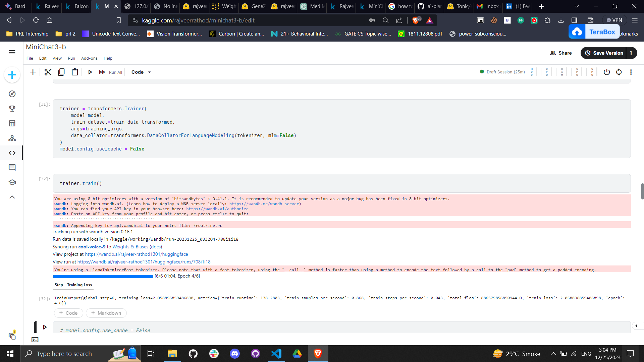The height and width of the screenshot is (362, 644).
Task: Click the notebook vertical scrollbar
Action: pyautogui.click(x=642, y=191)
